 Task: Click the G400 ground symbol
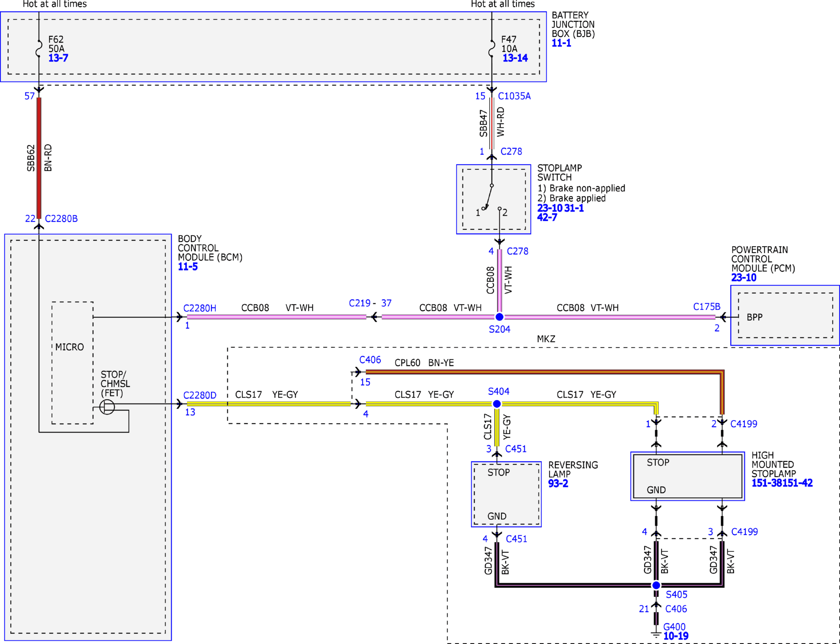[656, 635]
